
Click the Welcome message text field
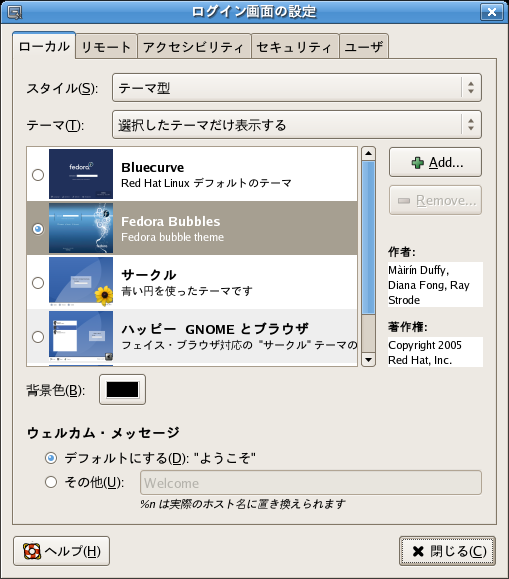coord(311,483)
